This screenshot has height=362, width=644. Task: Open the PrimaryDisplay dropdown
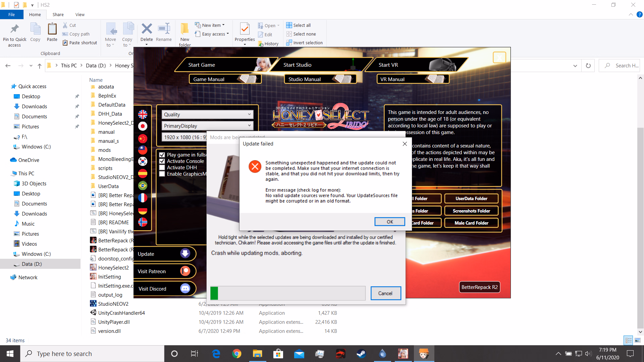[x=207, y=126]
